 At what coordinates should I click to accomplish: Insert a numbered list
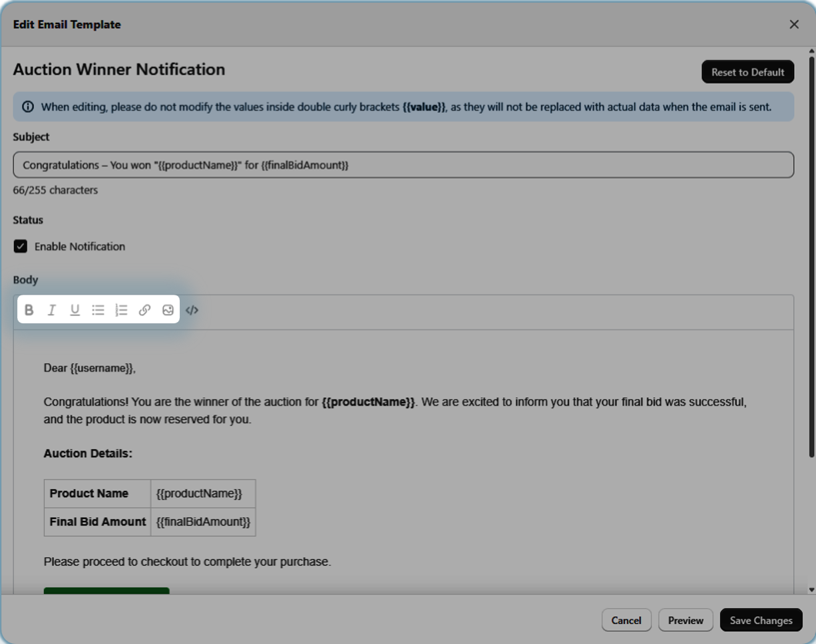point(121,310)
